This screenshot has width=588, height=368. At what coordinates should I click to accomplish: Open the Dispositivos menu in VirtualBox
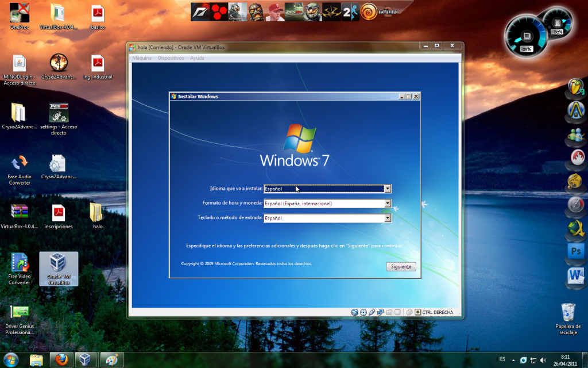tap(171, 58)
